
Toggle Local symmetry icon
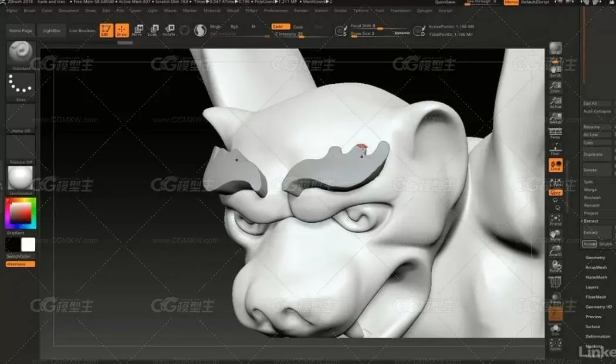pos(556,165)
